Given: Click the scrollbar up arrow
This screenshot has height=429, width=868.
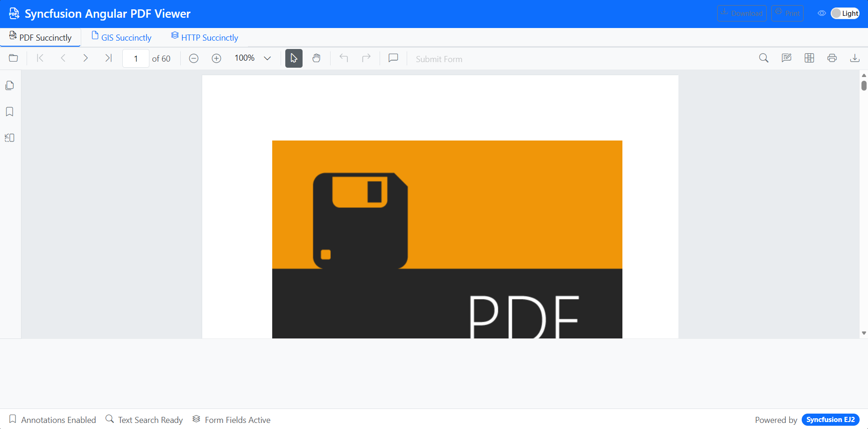Looking at the screenshot, I should (x=864, y=75).
